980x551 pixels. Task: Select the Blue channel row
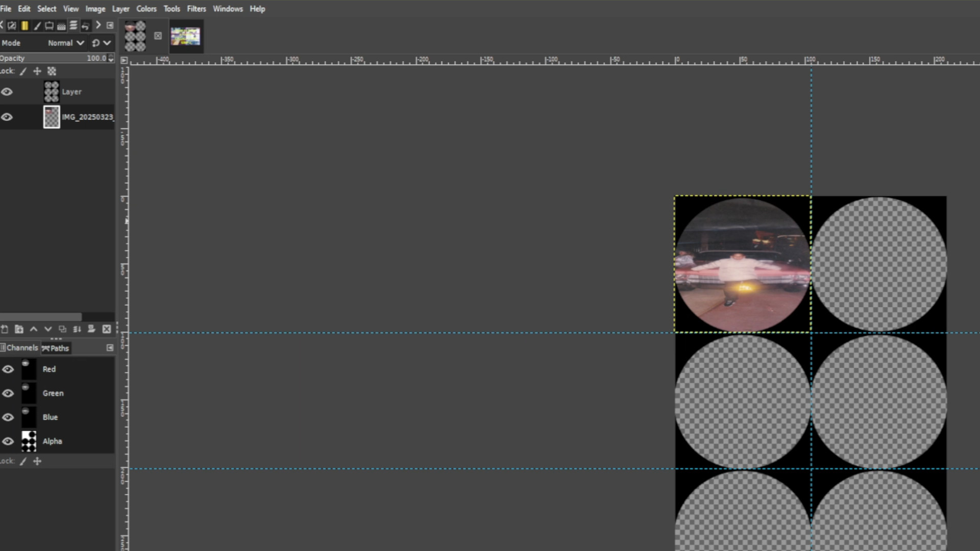click(x=57, y=417)
